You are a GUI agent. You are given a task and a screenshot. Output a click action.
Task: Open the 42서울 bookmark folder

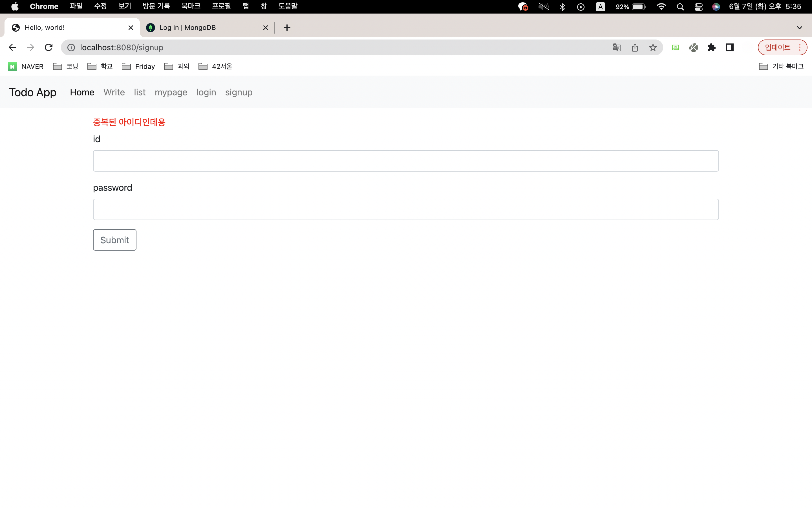[215, 67]
